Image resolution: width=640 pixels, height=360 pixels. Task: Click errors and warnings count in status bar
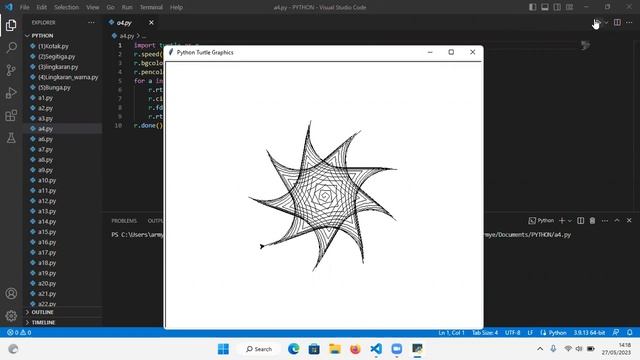pyautogui.click(x=19, y=333)
